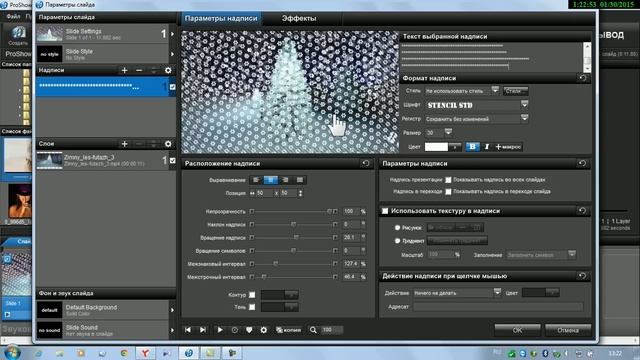This screenshot has width=640, height=360.
Task: Switch to the Параметры надписи tab
Action: click(221, 18)
